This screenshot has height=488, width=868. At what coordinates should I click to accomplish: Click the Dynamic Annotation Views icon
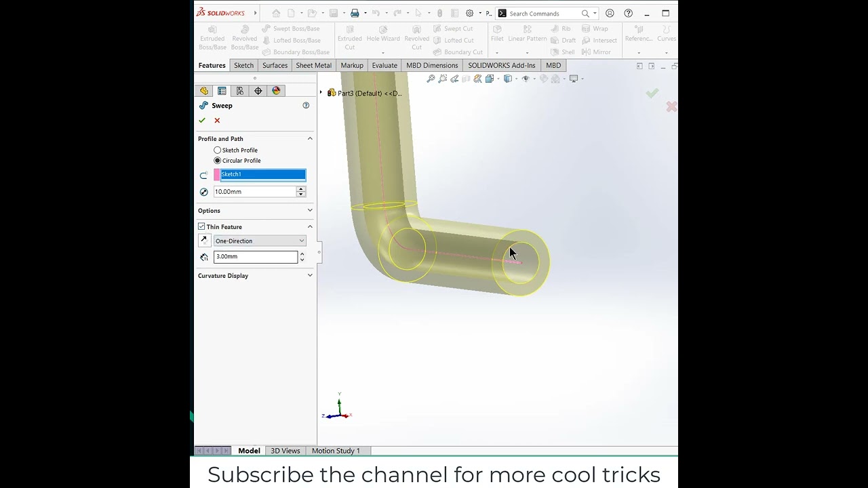(477, 79)
